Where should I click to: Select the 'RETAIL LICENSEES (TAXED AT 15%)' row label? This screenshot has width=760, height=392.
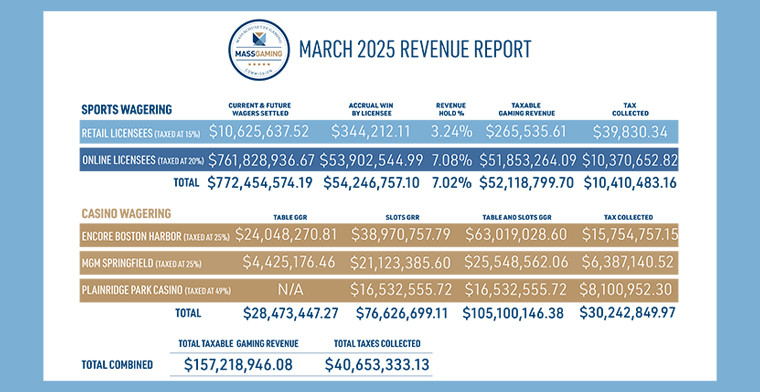[x=141, y=134]
